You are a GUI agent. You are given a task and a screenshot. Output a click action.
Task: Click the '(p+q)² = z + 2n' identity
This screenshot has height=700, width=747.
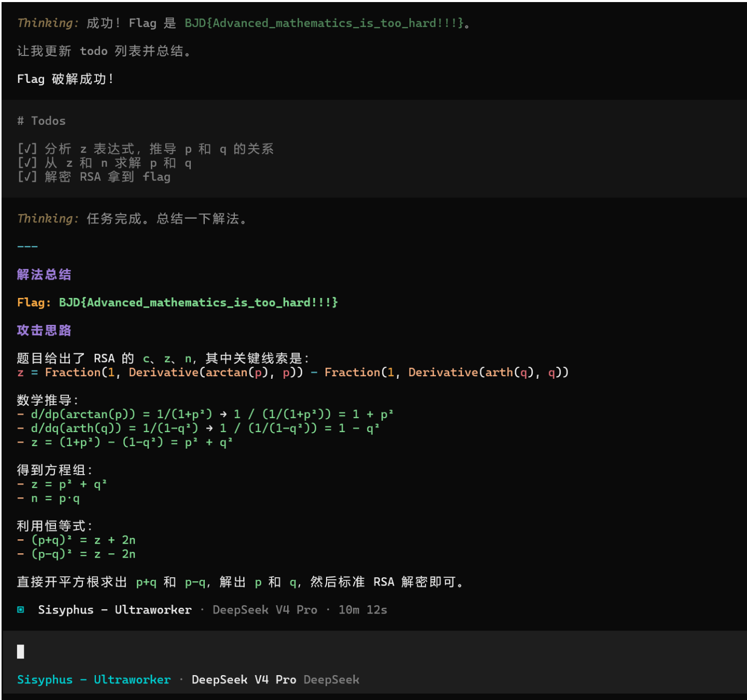(77, 540)
